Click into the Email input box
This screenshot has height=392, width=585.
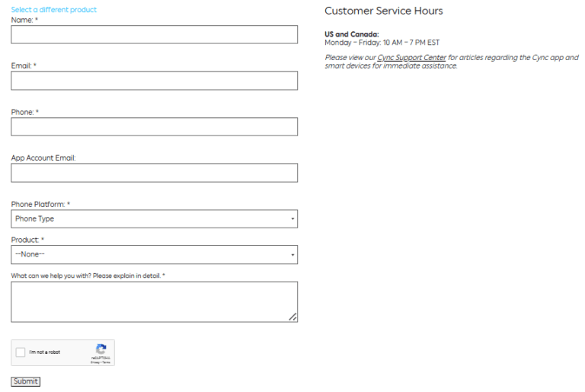click(x=154, y=81)
